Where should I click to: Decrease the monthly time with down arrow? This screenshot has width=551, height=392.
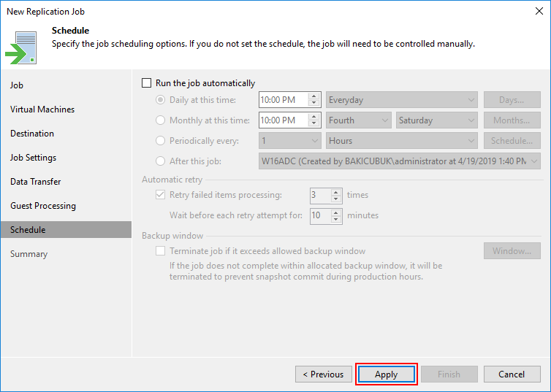(x=313, y=124)
